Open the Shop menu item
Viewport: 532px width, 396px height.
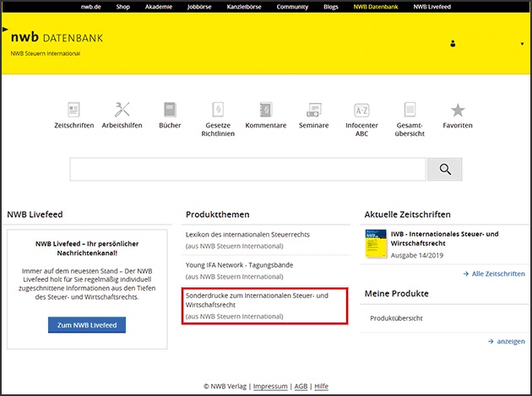pos(122,6)
